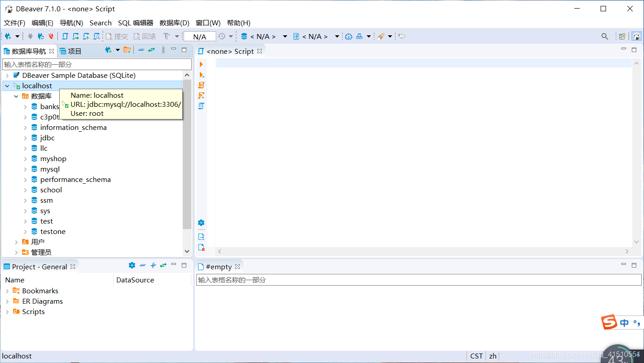Click the new connection plug icon in main toolbar
Screen dimensions: 644x363
tap(8, 36)
